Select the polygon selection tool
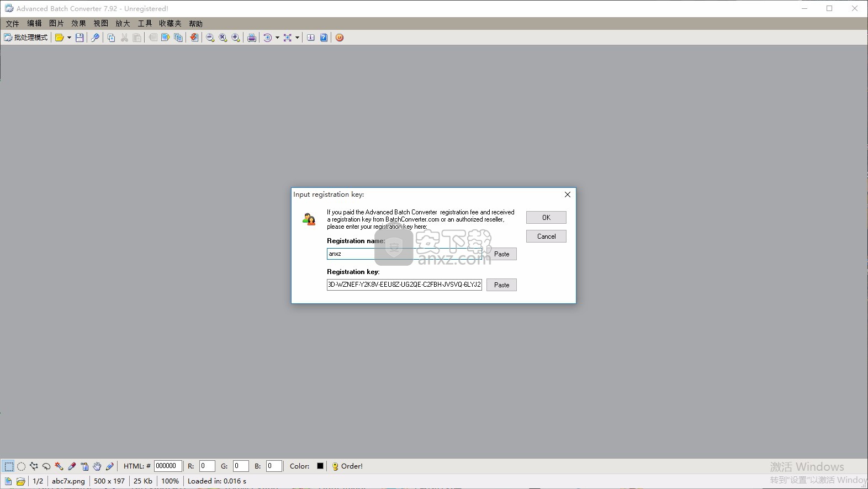Screen dimensions: 868x489 coord(34,466)
